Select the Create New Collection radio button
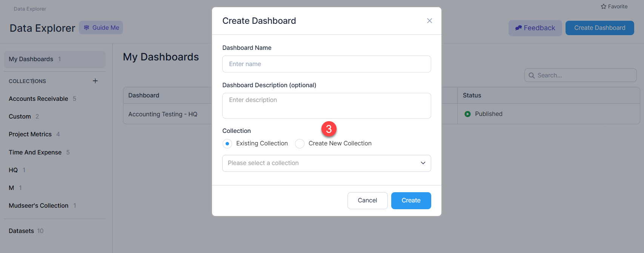Image resolution: width=644 pixels, height=253 pixels. [300, 143]
